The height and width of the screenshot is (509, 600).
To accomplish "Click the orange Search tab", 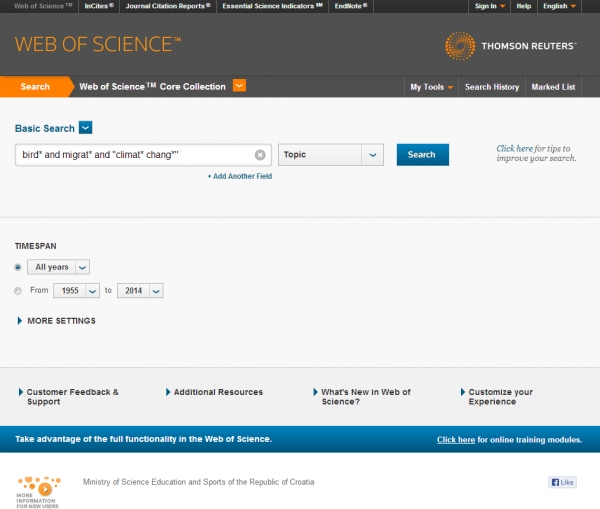I will tap(35, 86).
